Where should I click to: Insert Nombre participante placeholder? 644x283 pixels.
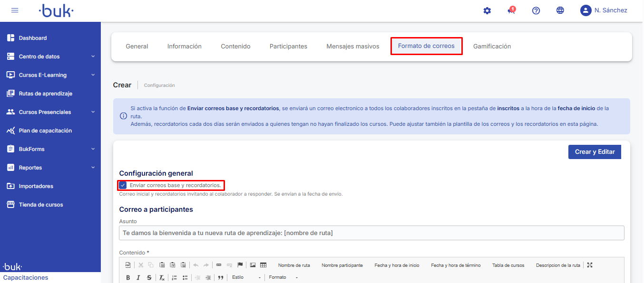342,265
